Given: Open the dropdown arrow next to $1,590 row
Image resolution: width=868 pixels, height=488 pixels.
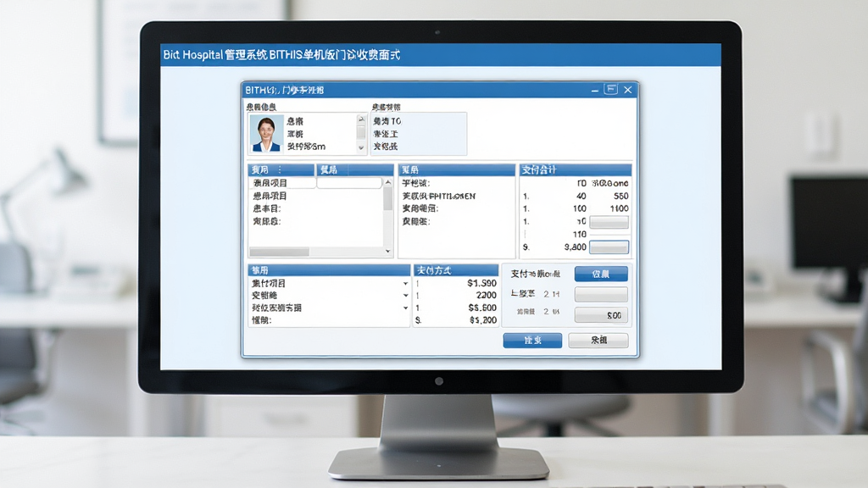Looking at the screenshot, I should tap(406, 283).
